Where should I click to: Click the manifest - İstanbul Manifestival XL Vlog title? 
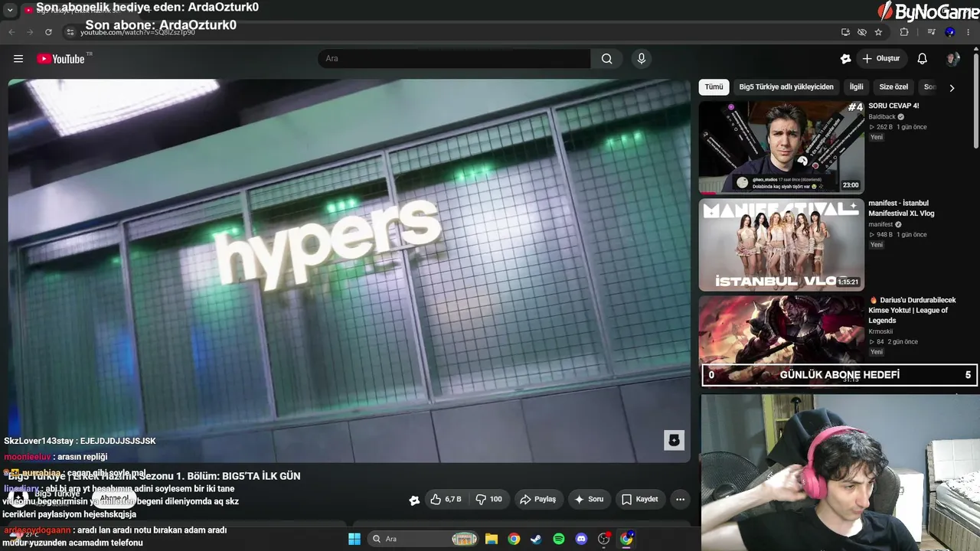pos(901,208)
